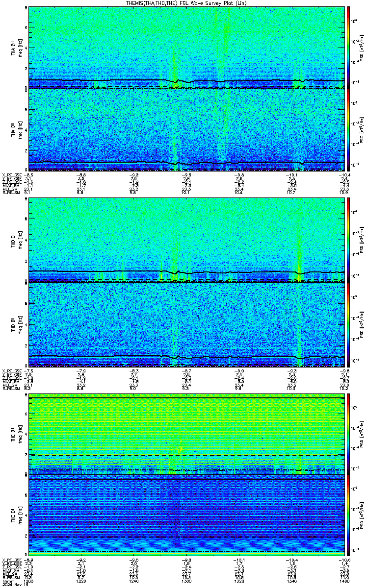Click the THD B-perp spectrogram panel

pos(186,240)
